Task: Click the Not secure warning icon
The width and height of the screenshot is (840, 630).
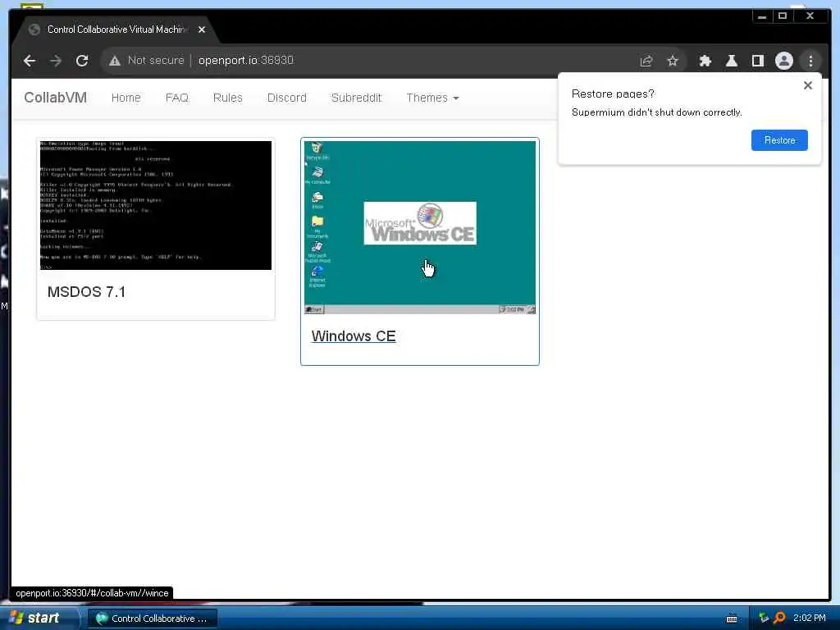Action: 115,61
